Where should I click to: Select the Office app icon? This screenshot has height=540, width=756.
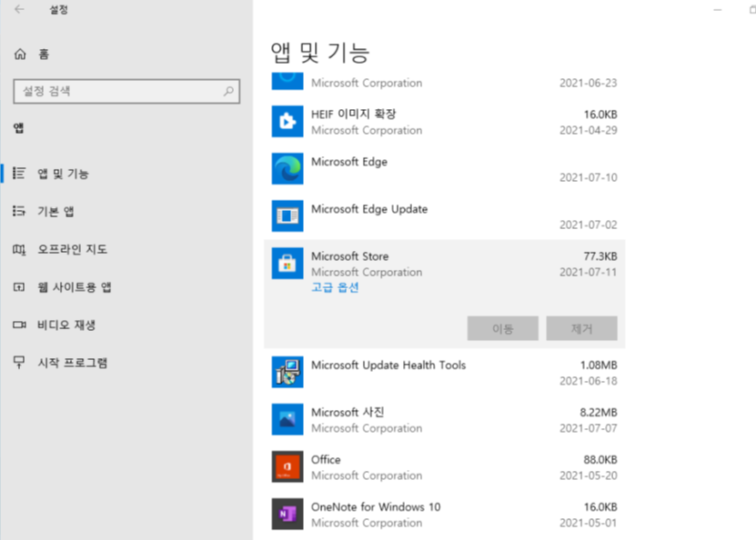tap(287, 466)
